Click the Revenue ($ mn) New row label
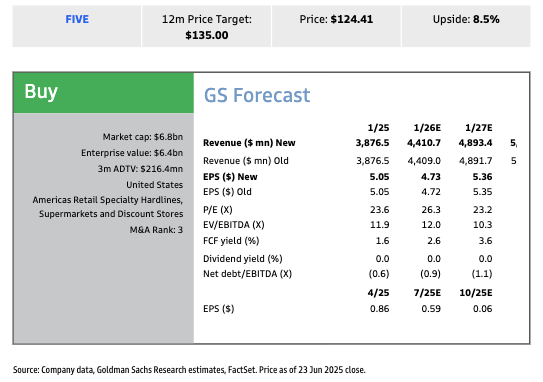 249,143
